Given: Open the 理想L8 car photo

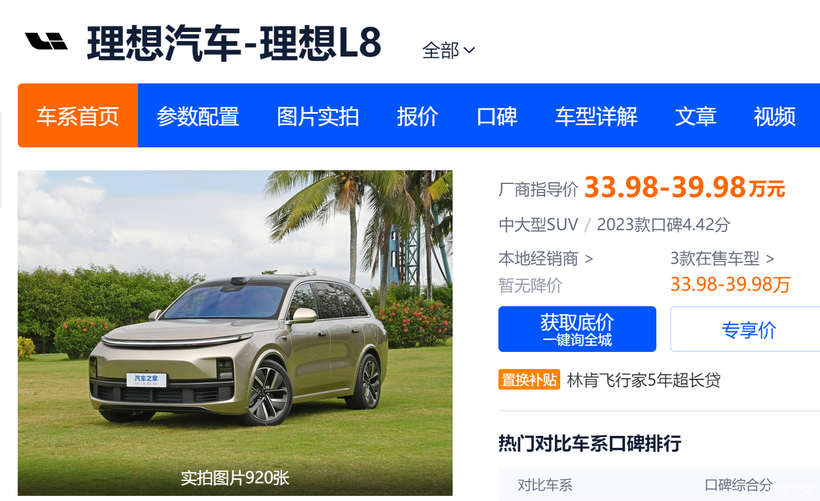Looking at the screenshot, I should tap(235, 333).
